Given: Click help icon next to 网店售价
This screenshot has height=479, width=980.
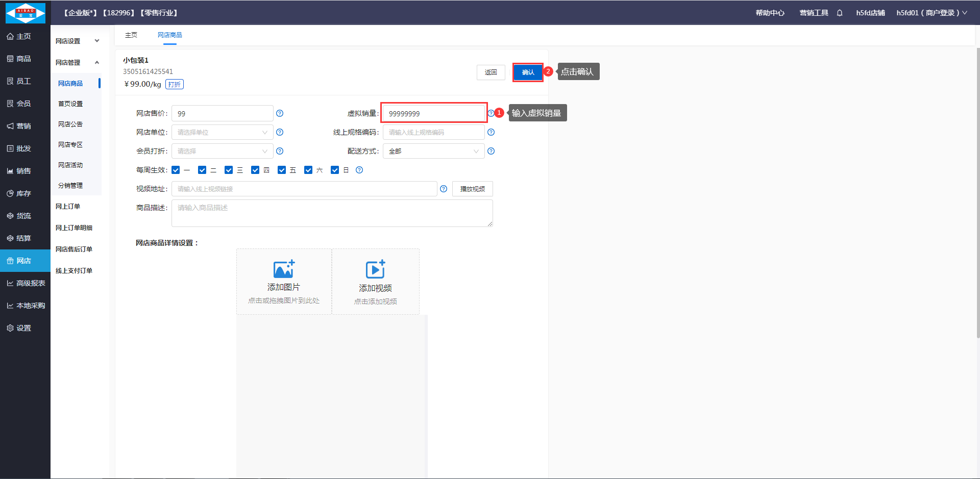Looking at the screenshot, I should [x=280, y=113].
